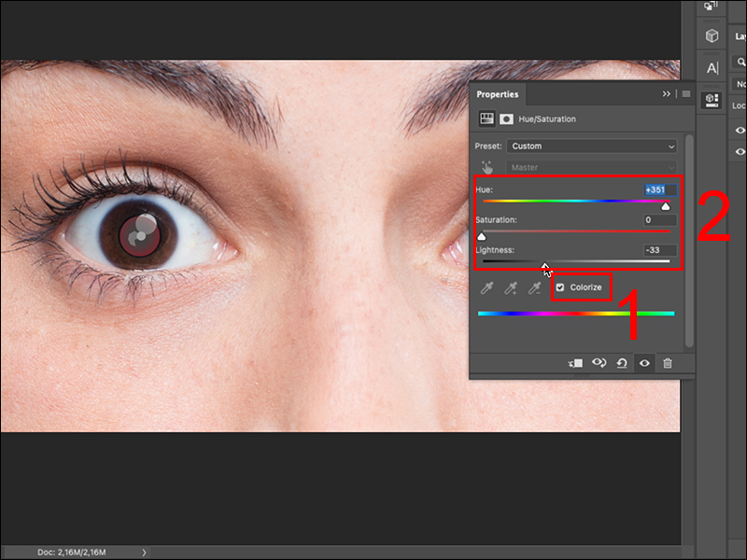Click the Hue/Saturation title label
Screen dimensions: 747x560
pyautogui.click(x=547, y=119)
